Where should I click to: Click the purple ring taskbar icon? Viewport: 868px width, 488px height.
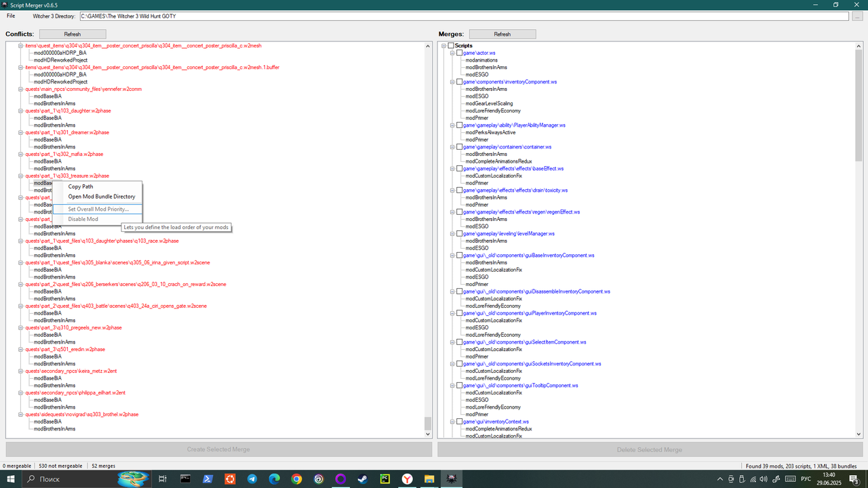pyautogui.click(x=341, y=479)
